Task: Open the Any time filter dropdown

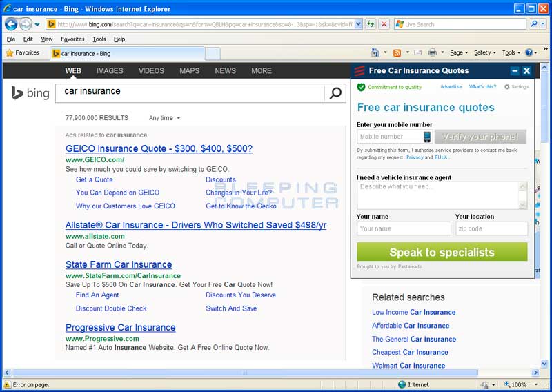Action: (x=164, y=118)
